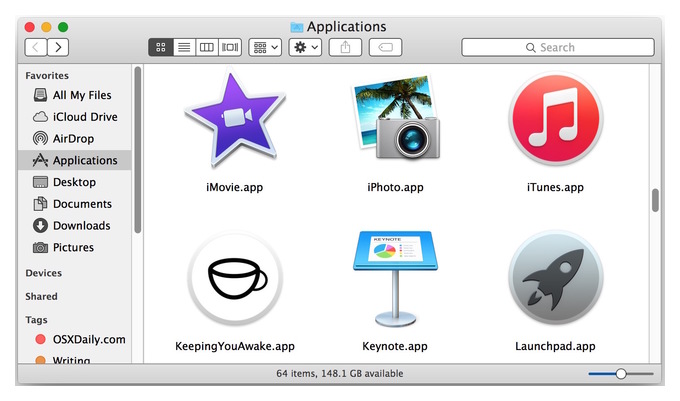Select the Launchpad.app rocket icon

[556, 277]
